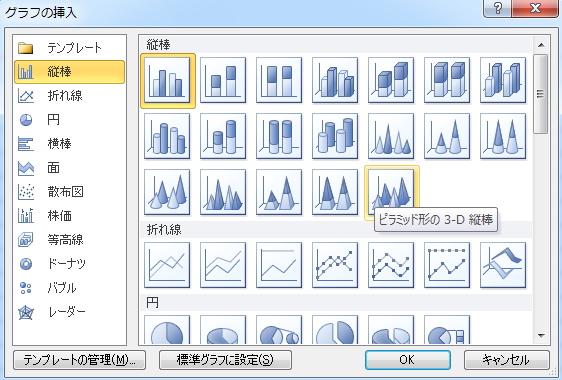Choose the stacked column chart type
Viewport: 562px width, 380px height.
(223, 80)
